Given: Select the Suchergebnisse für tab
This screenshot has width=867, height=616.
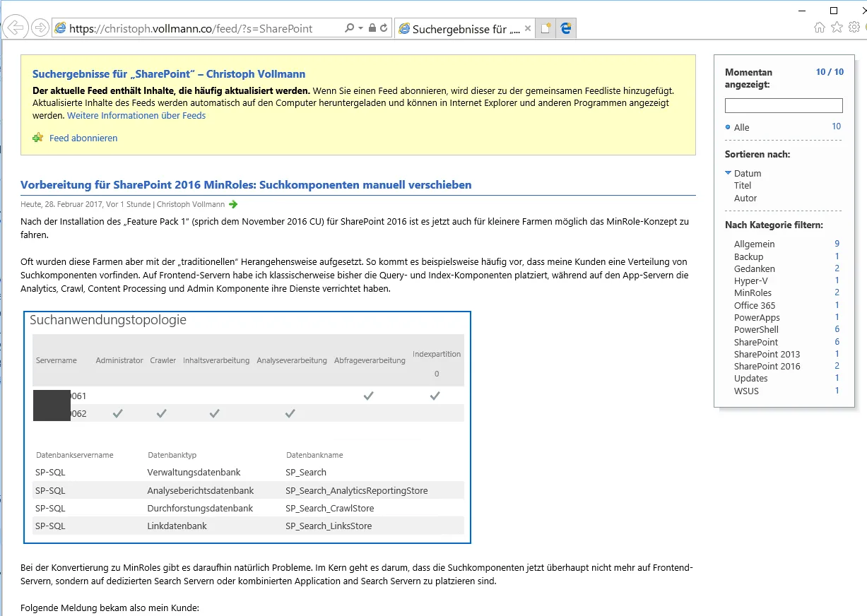Looking at the screenshot, I should pyautogui.click(x=464, y=29).
